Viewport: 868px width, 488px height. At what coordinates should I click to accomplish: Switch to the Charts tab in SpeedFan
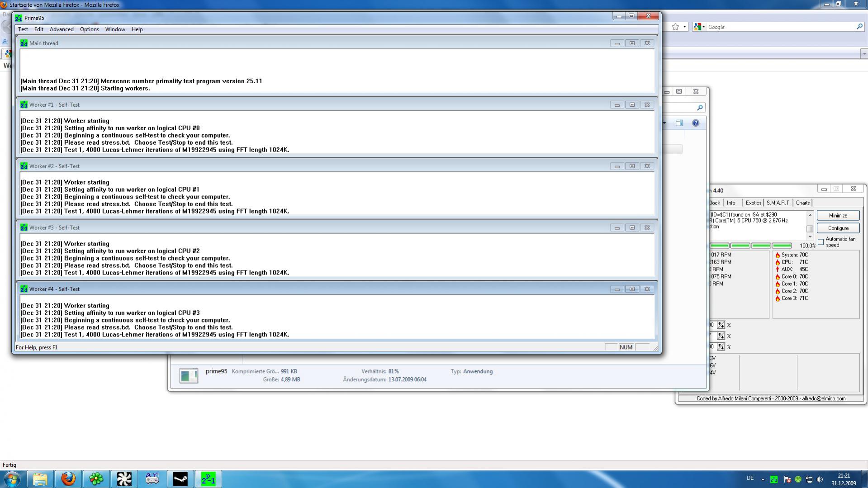(803, 203)
